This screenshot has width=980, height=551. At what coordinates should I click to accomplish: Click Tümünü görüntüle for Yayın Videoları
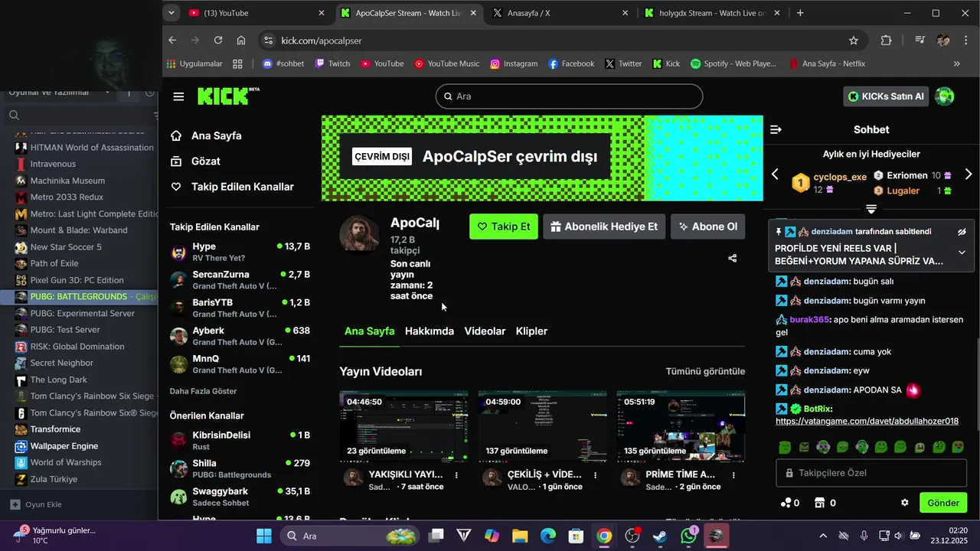click(705, 371)
